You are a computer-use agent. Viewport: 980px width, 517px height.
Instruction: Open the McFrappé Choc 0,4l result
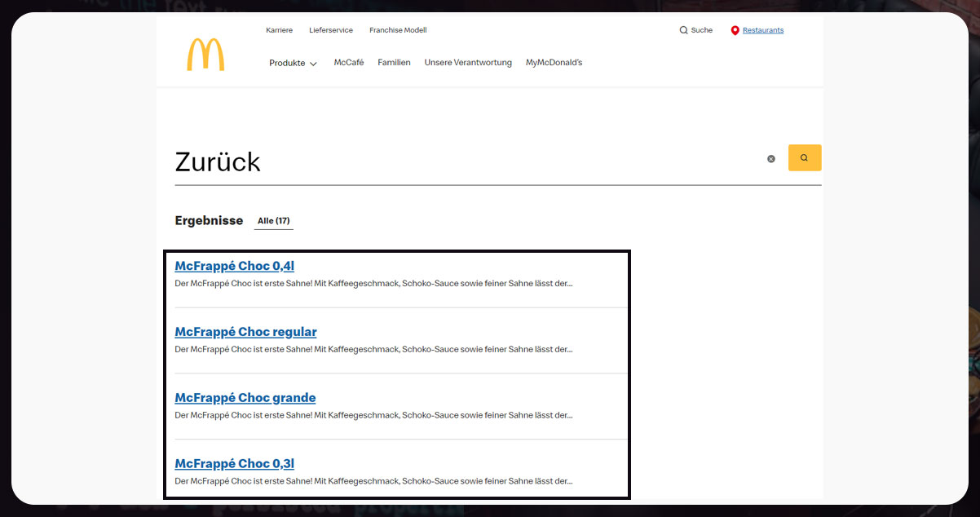pyautogui.click(x=235, y=266)
